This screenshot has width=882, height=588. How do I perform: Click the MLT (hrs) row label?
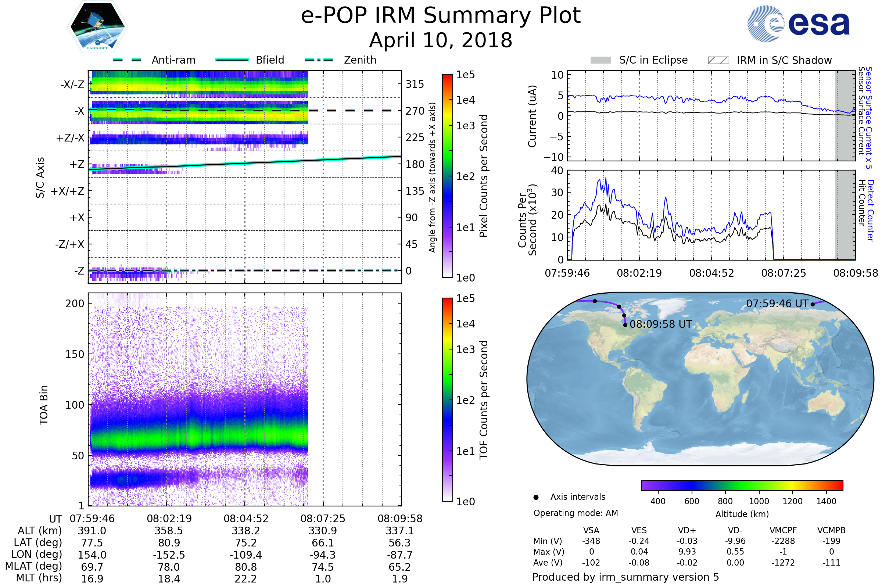click(39, 578)
